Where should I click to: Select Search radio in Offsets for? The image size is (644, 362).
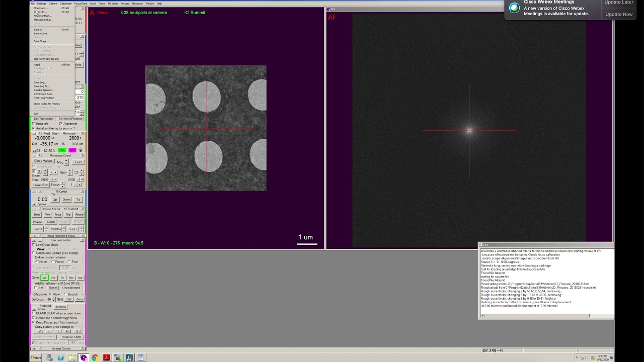coord(65,294)
